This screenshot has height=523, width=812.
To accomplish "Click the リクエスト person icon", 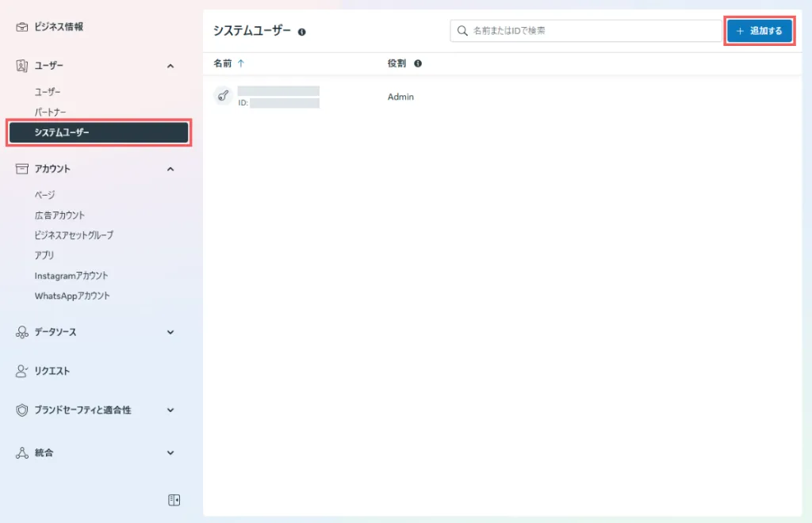I will (x=22, y=371).
